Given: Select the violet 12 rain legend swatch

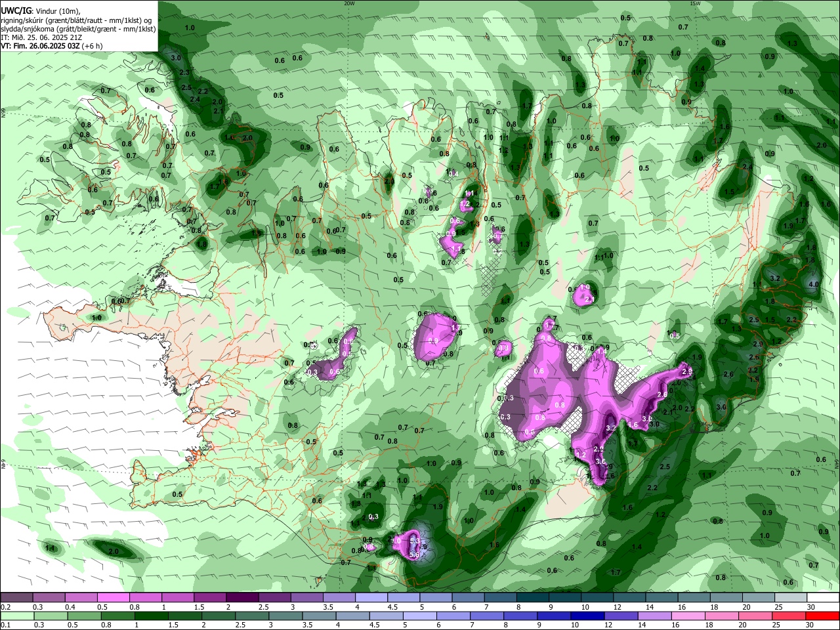Looking at the screenshot, I should (x=621, y=616).
